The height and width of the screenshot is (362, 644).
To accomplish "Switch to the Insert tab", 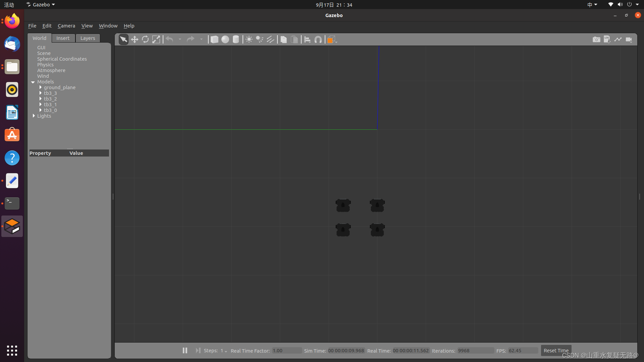I will (x=63, y=38).
